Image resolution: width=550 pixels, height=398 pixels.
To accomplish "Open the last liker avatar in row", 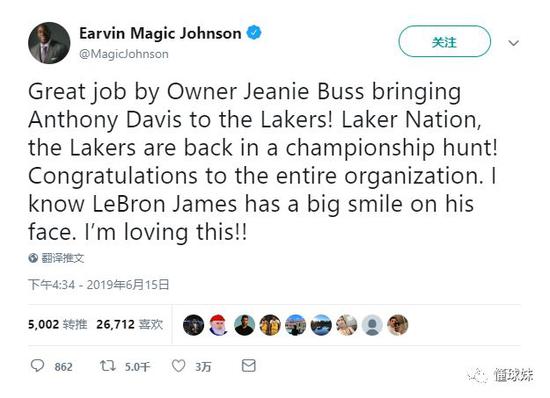I will [x=398, y=325].
